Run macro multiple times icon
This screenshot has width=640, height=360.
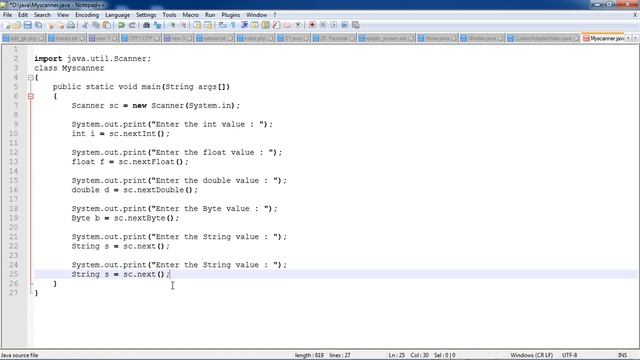[x=344, y=25]
